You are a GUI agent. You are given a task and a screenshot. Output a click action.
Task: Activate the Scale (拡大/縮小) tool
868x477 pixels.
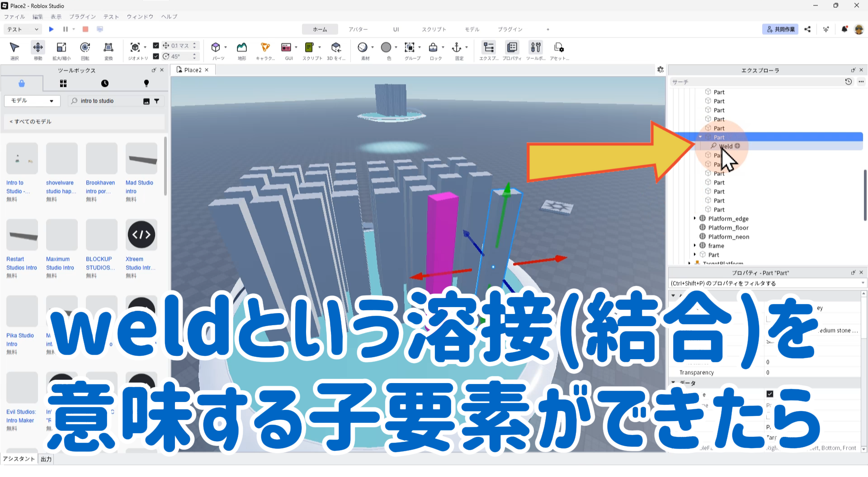61,48
